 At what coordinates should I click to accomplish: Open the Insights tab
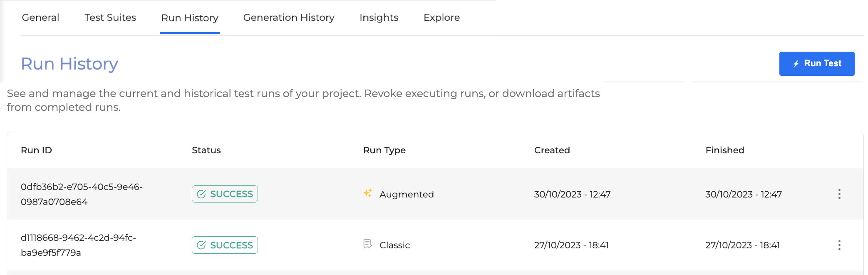tap(379, 17)
